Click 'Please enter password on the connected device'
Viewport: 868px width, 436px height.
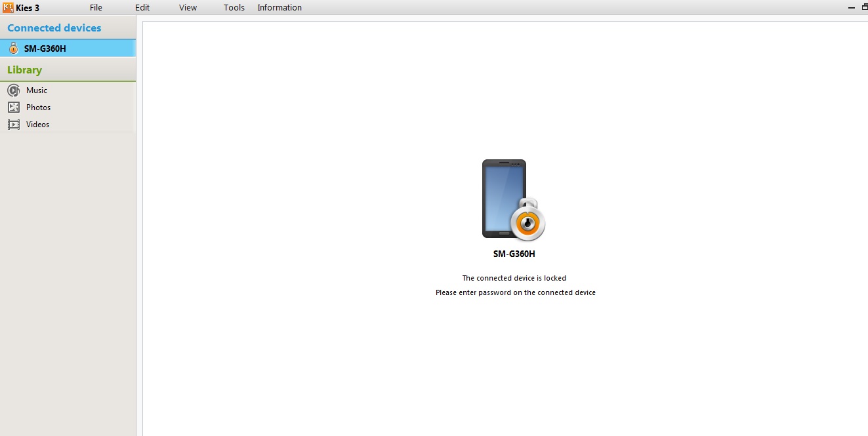pyautogui.click(x=516, y=292)
